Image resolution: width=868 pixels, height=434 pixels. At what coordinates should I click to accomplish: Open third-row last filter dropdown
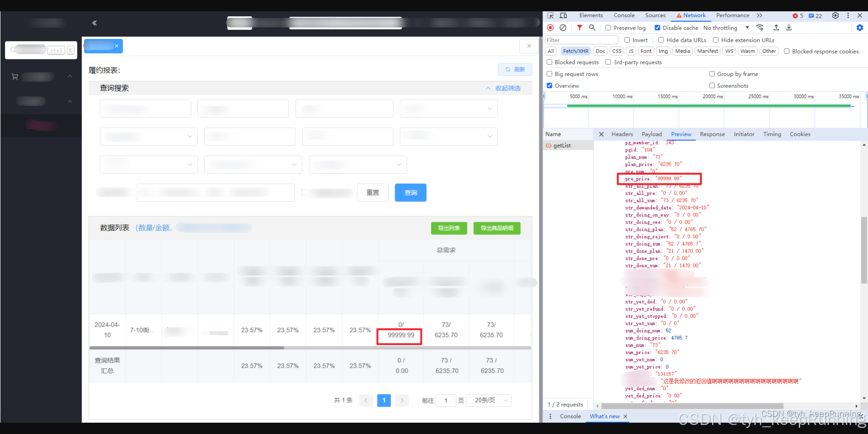point(358,165)
